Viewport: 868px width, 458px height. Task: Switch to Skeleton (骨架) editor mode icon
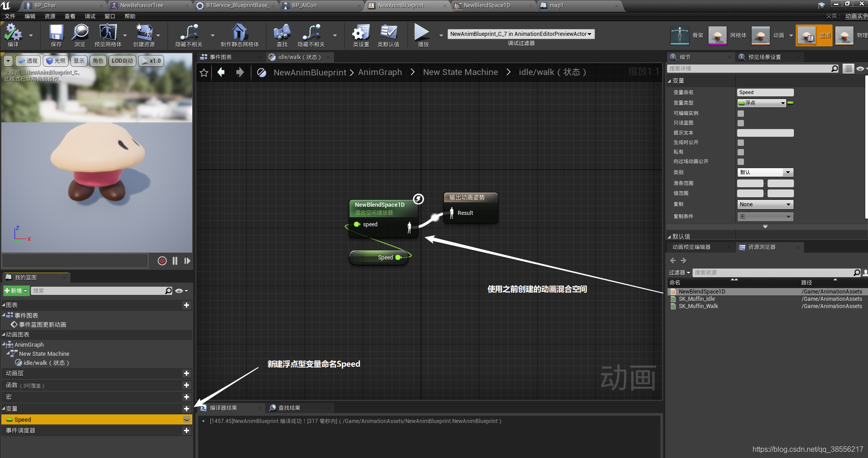pyautogui.click(x=680, y=35)
